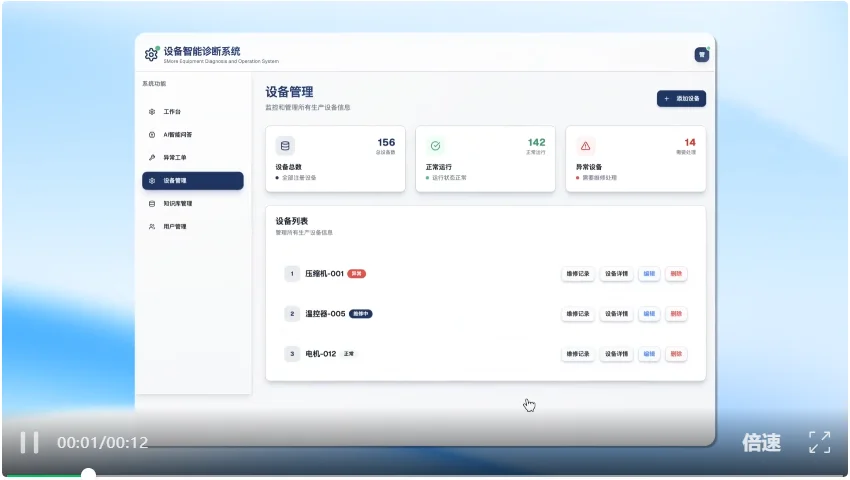This screenshot has height=480, width=850.
Task: Click the people icon beside 用户管理
Action: (x=152, y=227)
